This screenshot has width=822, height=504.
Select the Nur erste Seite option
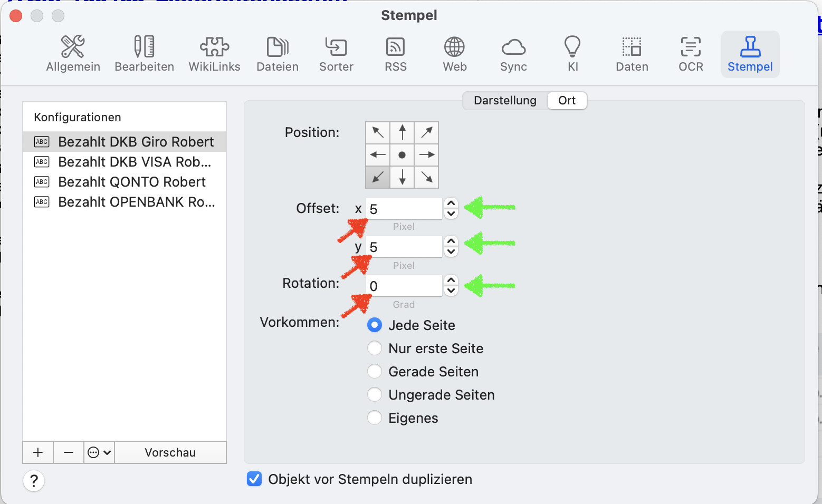point(375,348)
